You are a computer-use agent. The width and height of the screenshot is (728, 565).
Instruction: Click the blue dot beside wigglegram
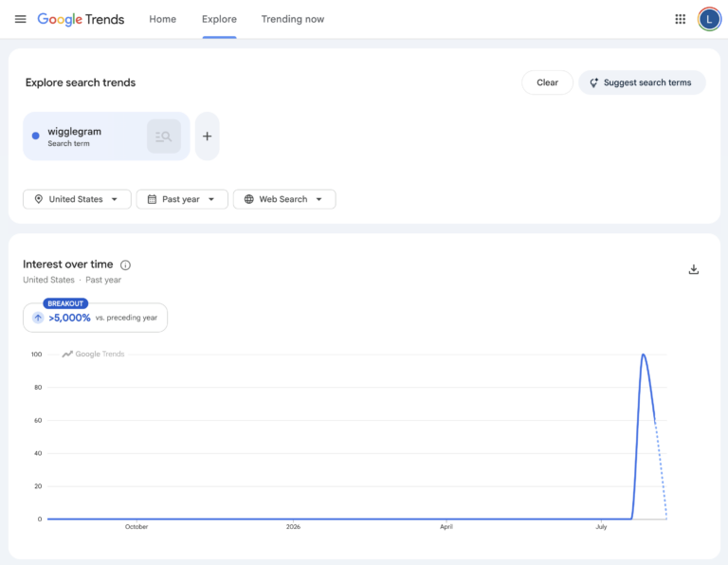click(x=36, y=136)
